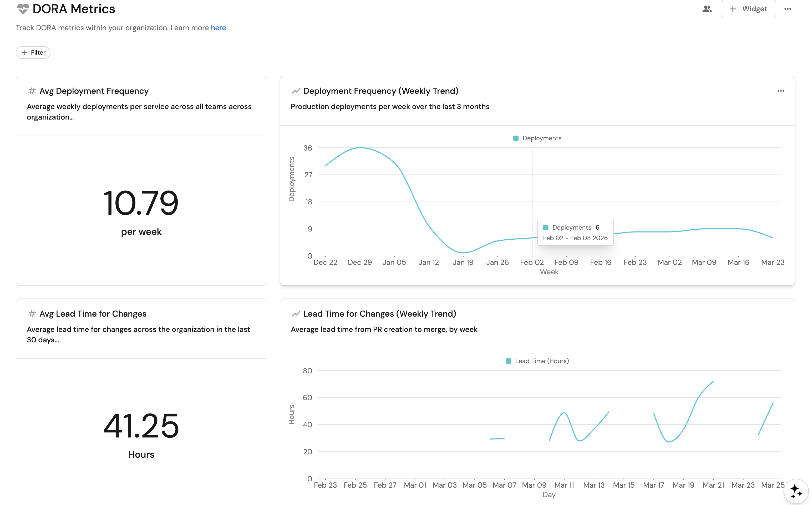Open the AI assistant sparkle button
Image resolution: width=812 pixels, height=505 pixels.
coord(796,491)
